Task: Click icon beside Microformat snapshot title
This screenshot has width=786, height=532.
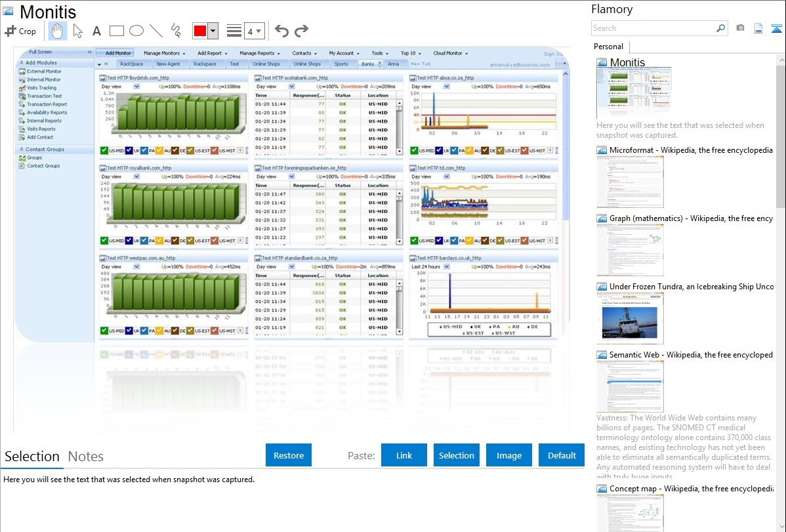Action: tap(602, 150)
